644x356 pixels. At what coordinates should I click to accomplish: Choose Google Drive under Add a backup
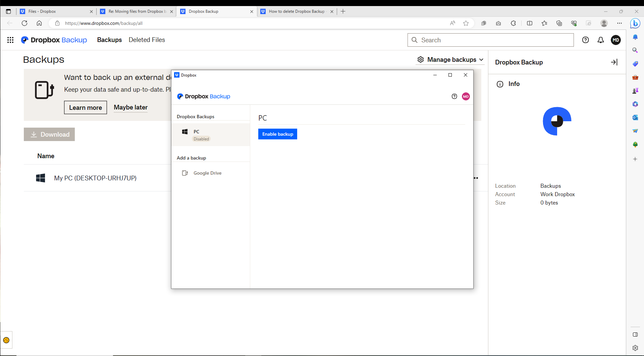point(207,173)
